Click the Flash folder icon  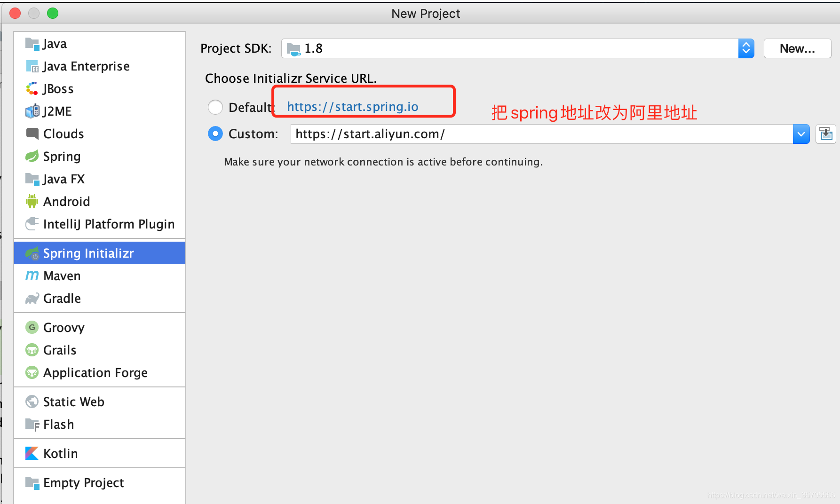point(32,425)
